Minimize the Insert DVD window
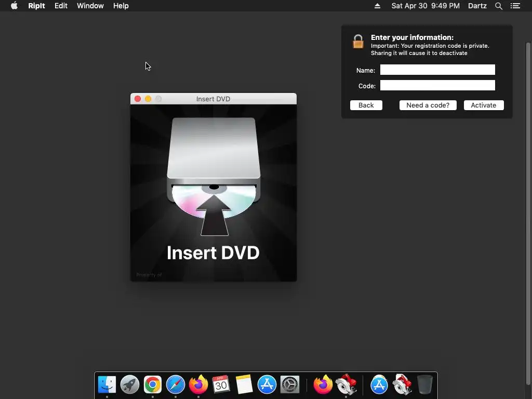532x399 pixels. (x=148, y=99)
